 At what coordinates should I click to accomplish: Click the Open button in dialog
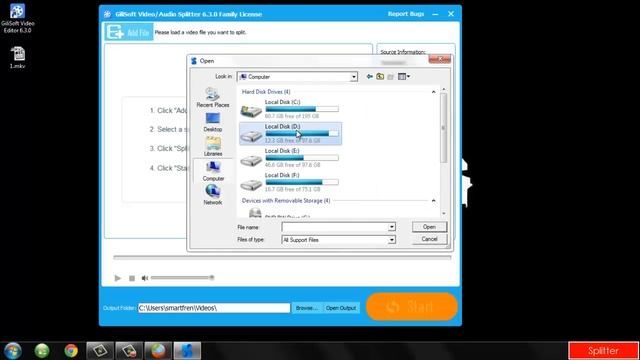(x=429, y=227)
